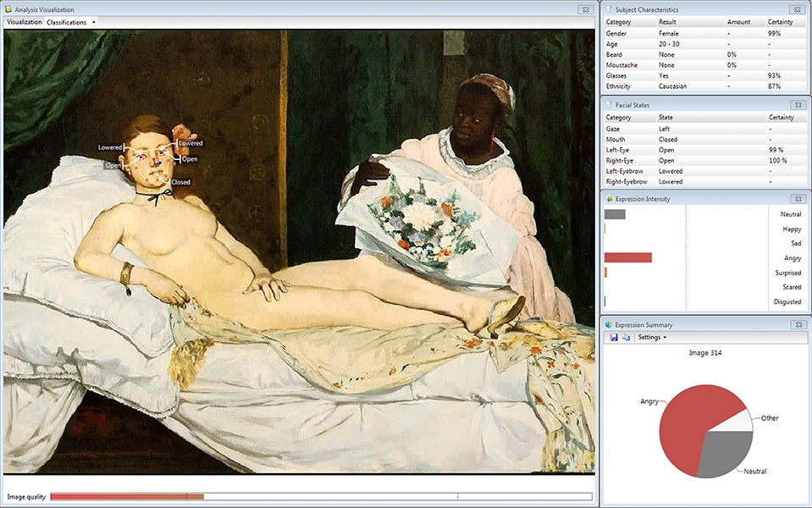Click the Subject Characteristics panel icon

click(609, 9)
